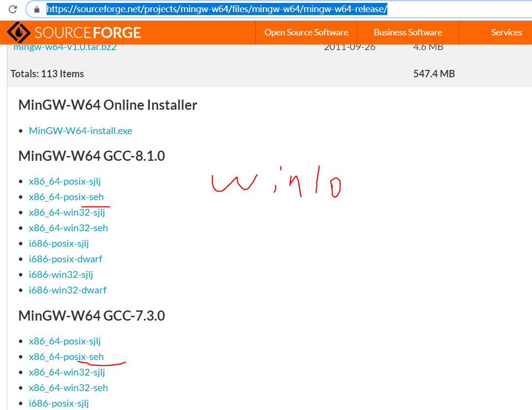Click i686-posix-sjlj under GCC-8.1.0
The width and height of the screenshot is (532, 410).
(x=58, y=243)
